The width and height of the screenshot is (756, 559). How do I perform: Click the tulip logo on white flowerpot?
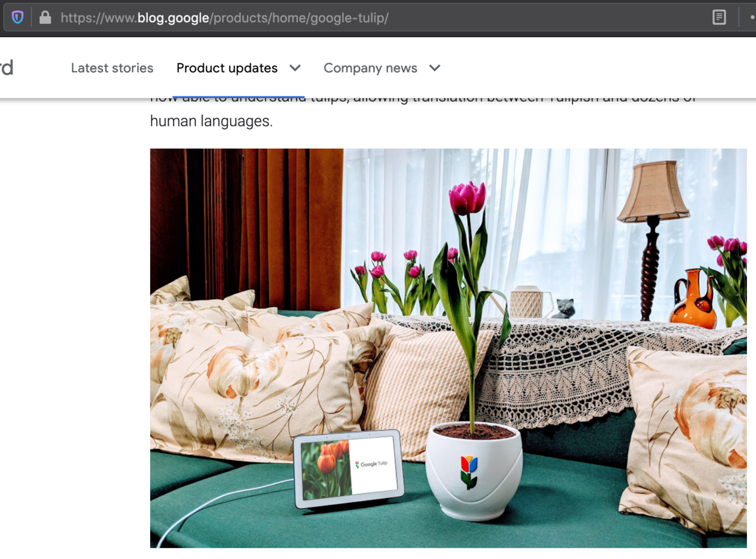(468, 471)
